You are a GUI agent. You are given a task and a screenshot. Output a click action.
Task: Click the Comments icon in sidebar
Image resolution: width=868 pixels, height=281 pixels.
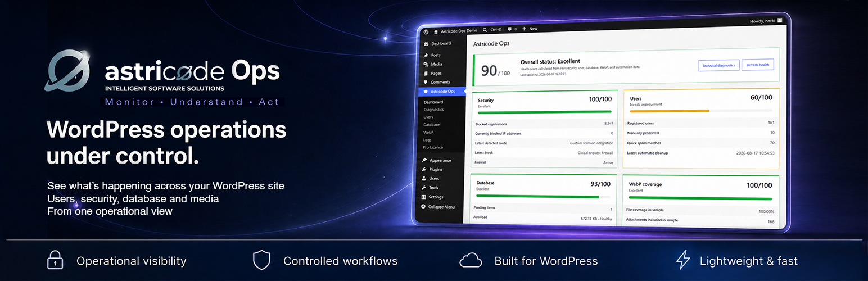(426, 82)
